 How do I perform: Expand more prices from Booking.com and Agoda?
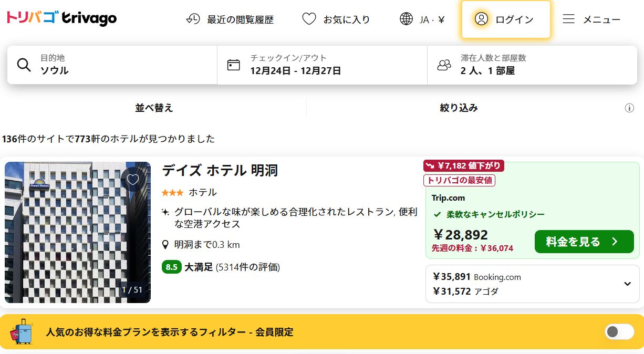click(627, 284)
